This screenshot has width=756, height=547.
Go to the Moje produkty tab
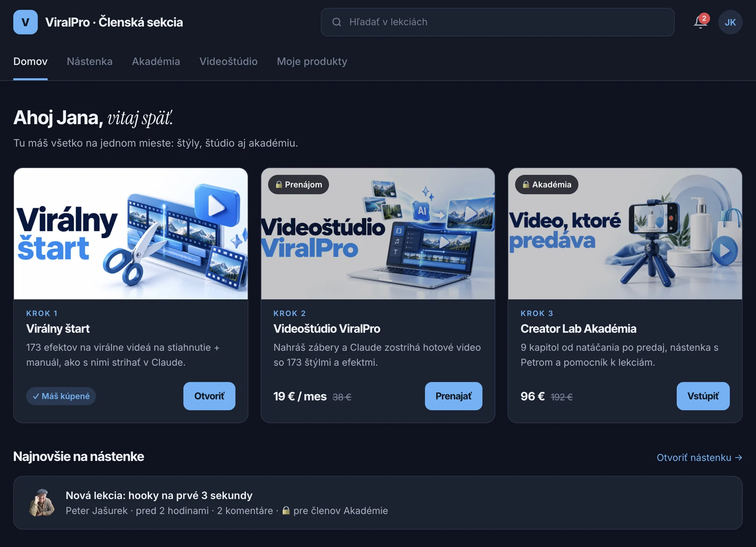pos(312,61)
